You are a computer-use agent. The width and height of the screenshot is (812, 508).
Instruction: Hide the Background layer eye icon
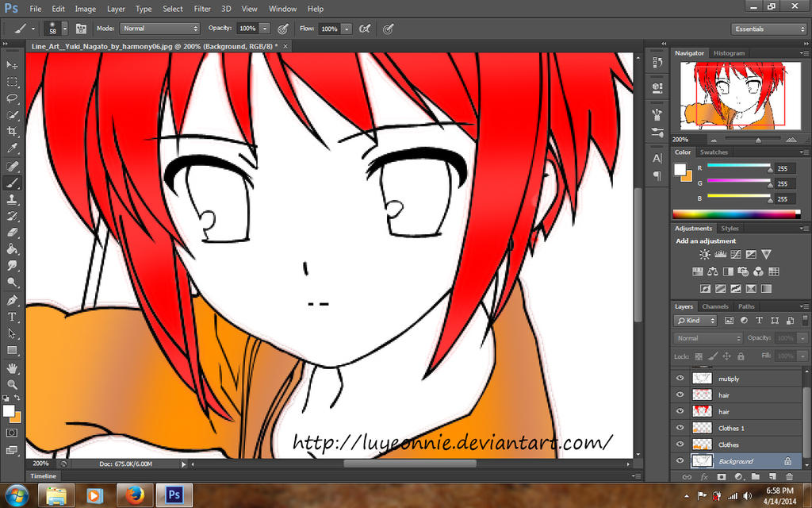[x=680, y=461]
